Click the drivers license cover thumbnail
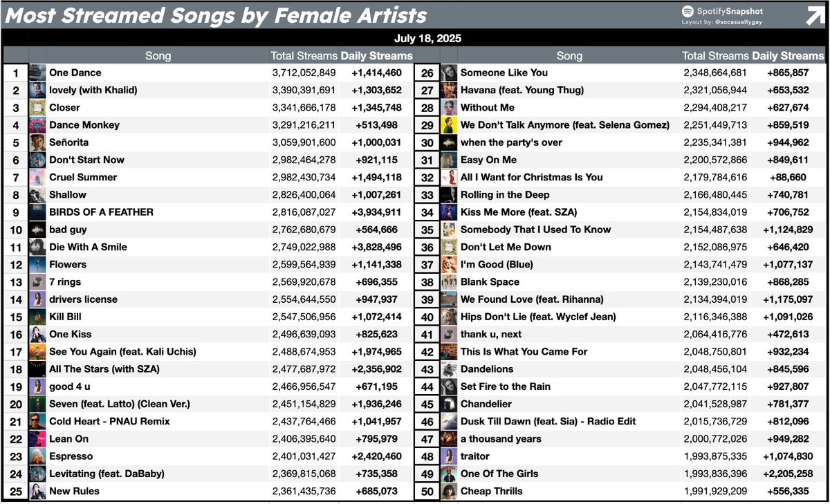This screenshot has height=504, width=830. 37,299
